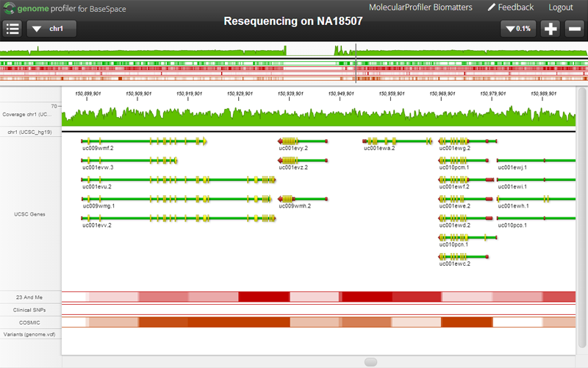The height and width of the screenshot is (368, 588).
Task: Open the 0.1% zoom level dropdown
Action: tap(518, 29)
